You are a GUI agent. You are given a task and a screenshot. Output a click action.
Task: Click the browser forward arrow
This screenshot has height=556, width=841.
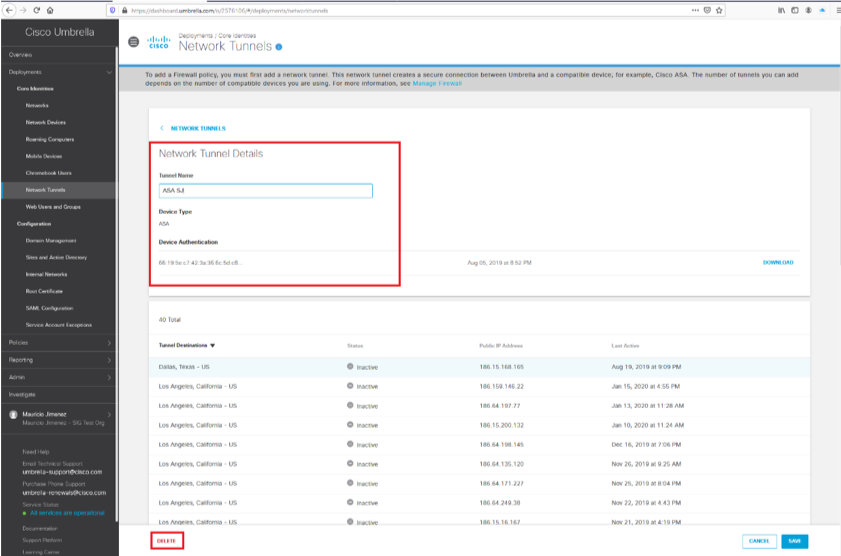click(x=23, y=10)
